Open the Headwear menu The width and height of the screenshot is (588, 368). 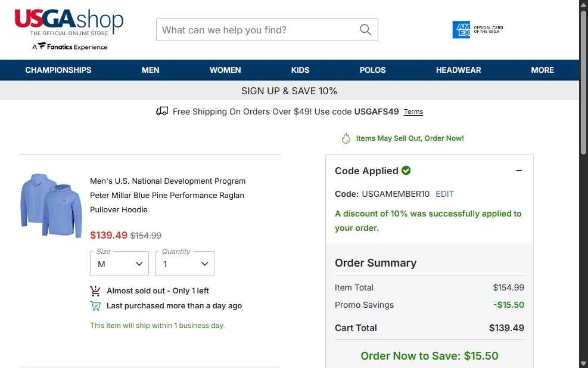point(458,70)
